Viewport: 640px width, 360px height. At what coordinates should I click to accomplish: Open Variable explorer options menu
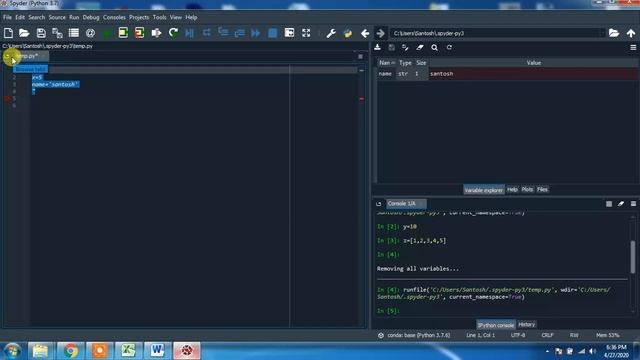point(633,47)
